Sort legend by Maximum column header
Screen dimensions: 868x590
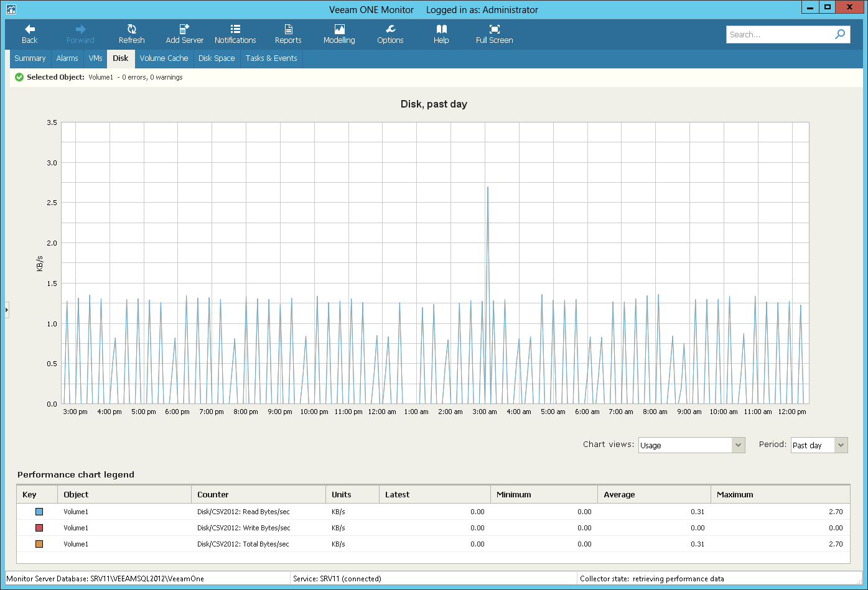[780, 495]
